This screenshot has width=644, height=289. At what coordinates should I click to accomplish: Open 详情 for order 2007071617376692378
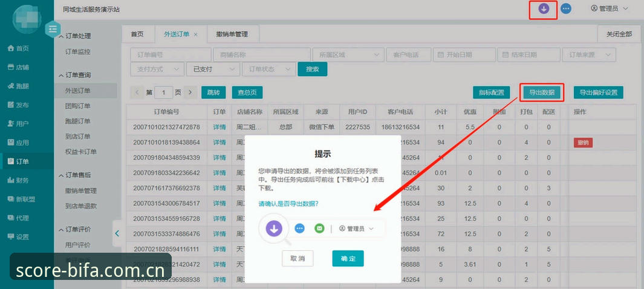pos(220,188)
